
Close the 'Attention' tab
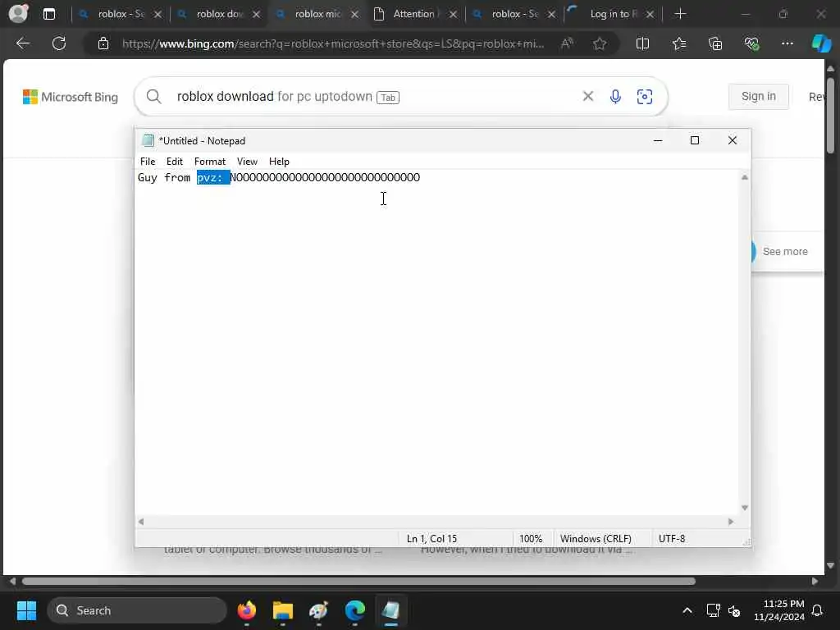[x=453, y=15]
